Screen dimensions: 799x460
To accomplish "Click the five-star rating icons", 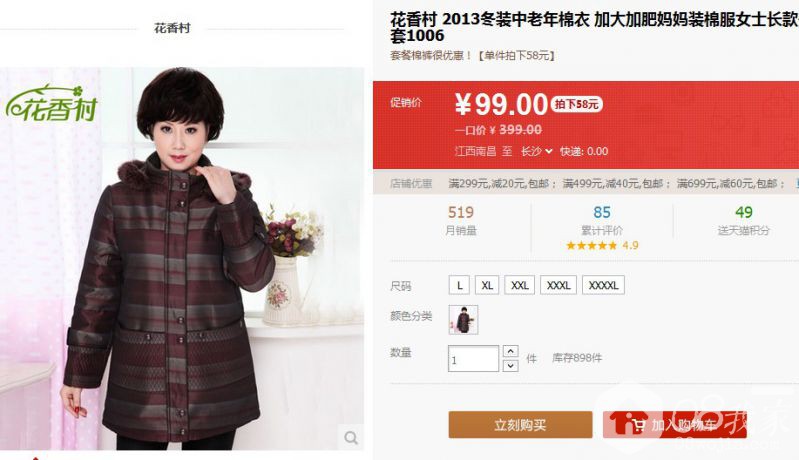I will [x=591, y=246].
